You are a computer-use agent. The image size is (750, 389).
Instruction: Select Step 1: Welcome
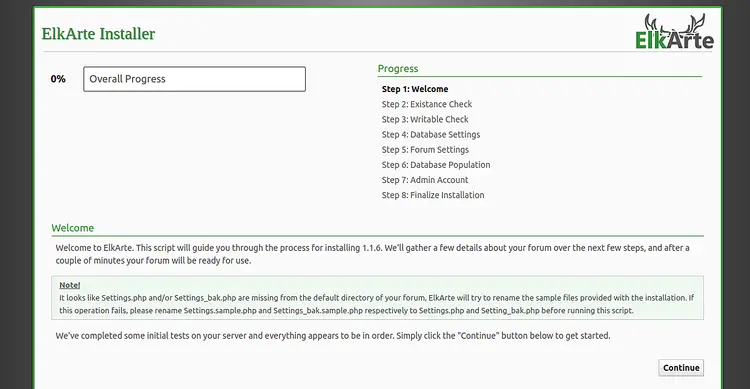tap(415, 89)
